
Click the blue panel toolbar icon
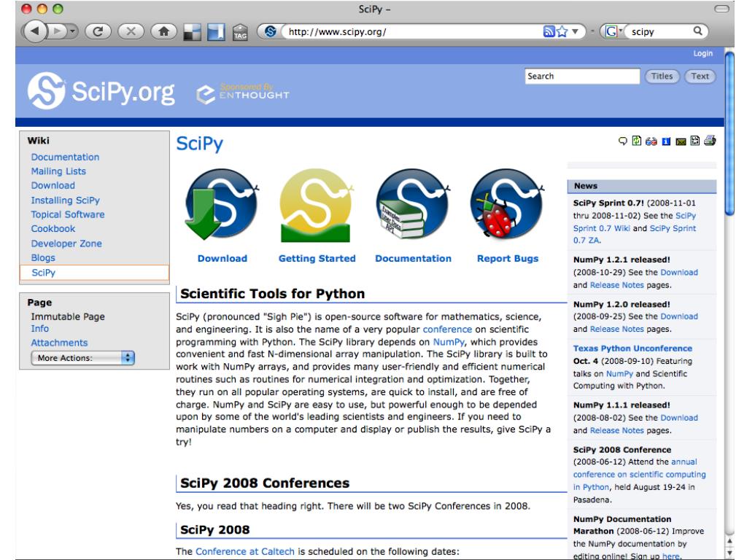tap(216, 32)
